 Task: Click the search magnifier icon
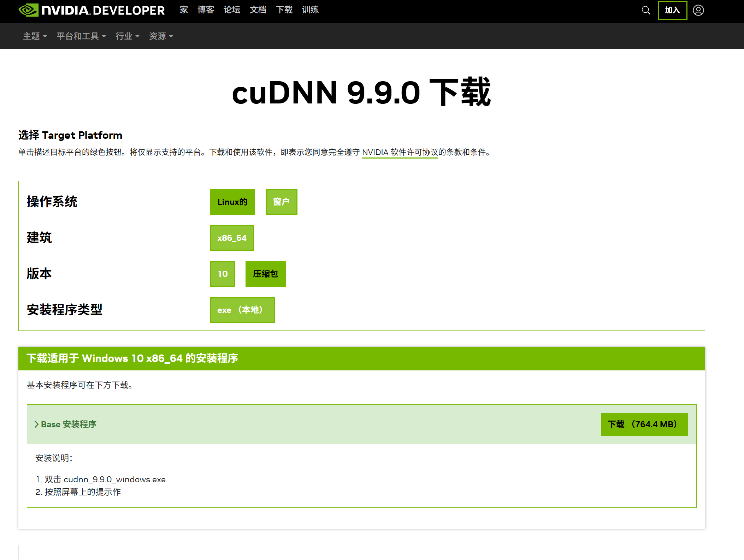(x=646, y=10)
